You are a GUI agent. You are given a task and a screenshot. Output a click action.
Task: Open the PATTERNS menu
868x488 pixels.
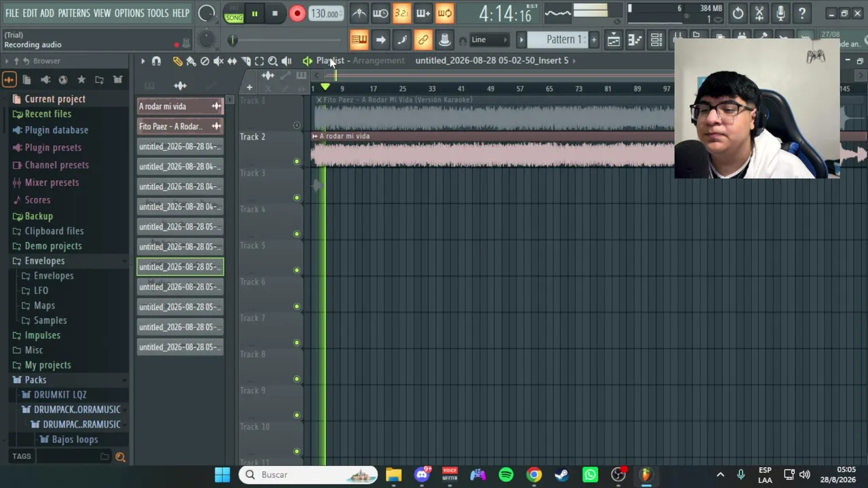(x=74, y=13)
